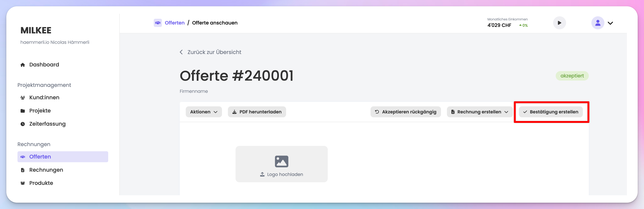Select Offerten in the sidebar
Image resolution: width=644 pixels, height=209 pixels.
(63, 157)
